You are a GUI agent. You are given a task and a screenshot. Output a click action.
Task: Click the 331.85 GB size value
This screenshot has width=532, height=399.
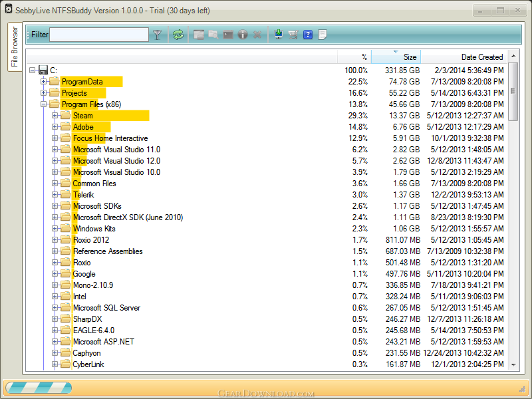(x=402, y=70)
